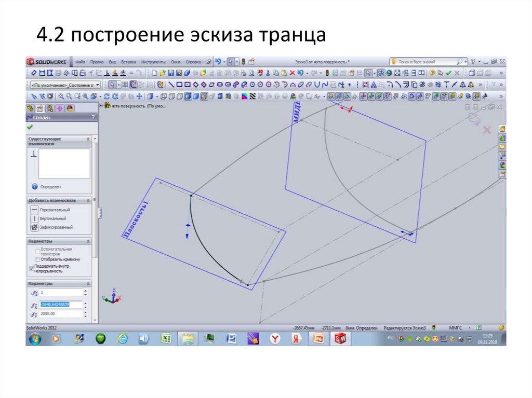Screen dimensions: 532x398
Task: Activate the Spline sketch tool in toolbar
Action: pyautogui.click(x=325, y=85)
